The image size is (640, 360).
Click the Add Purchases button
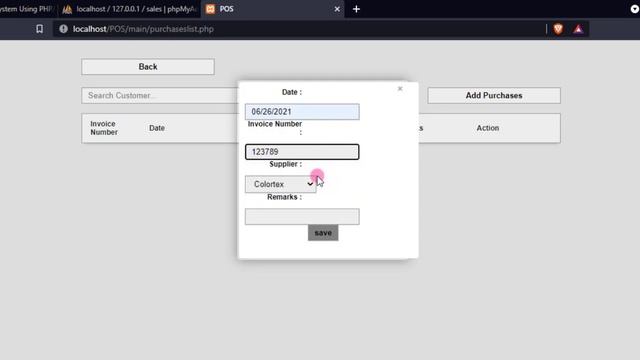[x=494, y=96]
